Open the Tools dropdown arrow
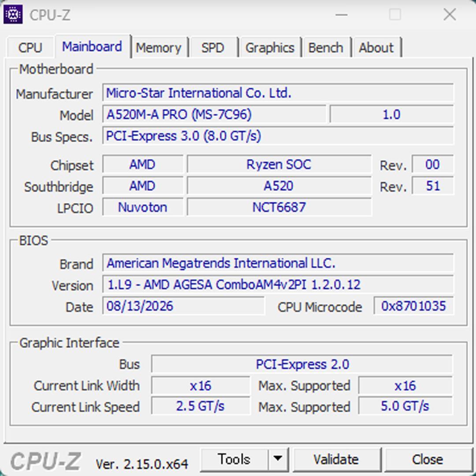 pyautogui.click(x=278, y=459)
